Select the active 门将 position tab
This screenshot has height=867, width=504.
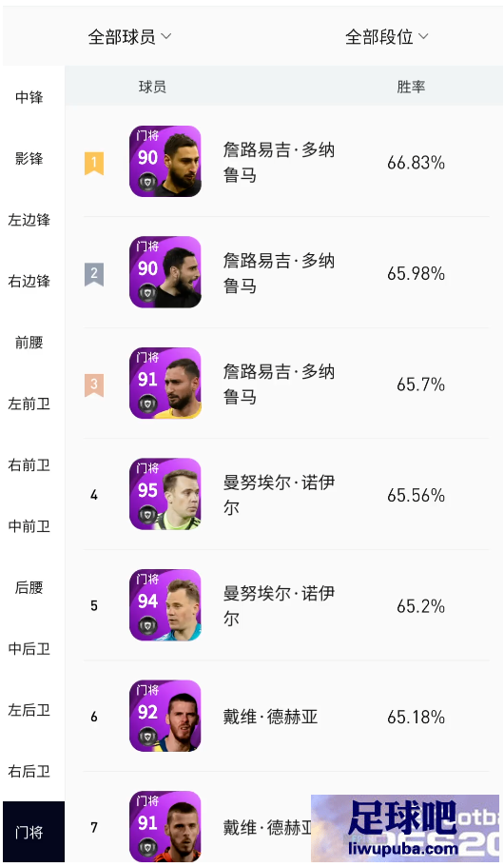[33, 832]
